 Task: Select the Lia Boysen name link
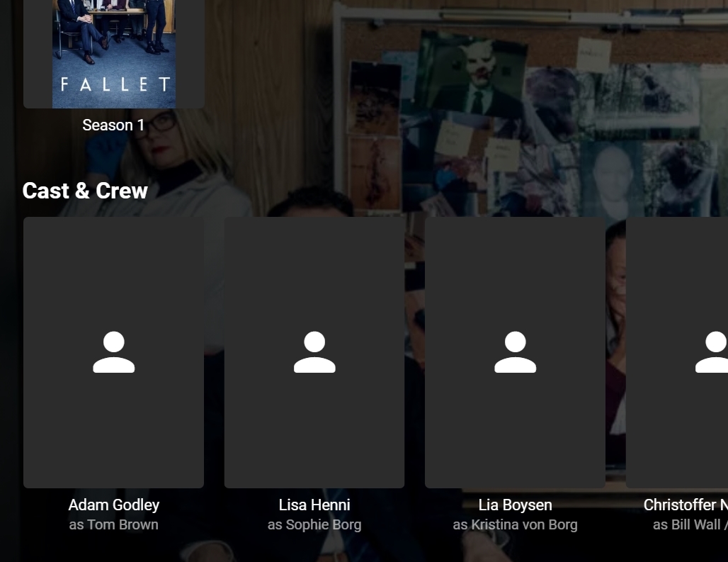coord(516,505)
